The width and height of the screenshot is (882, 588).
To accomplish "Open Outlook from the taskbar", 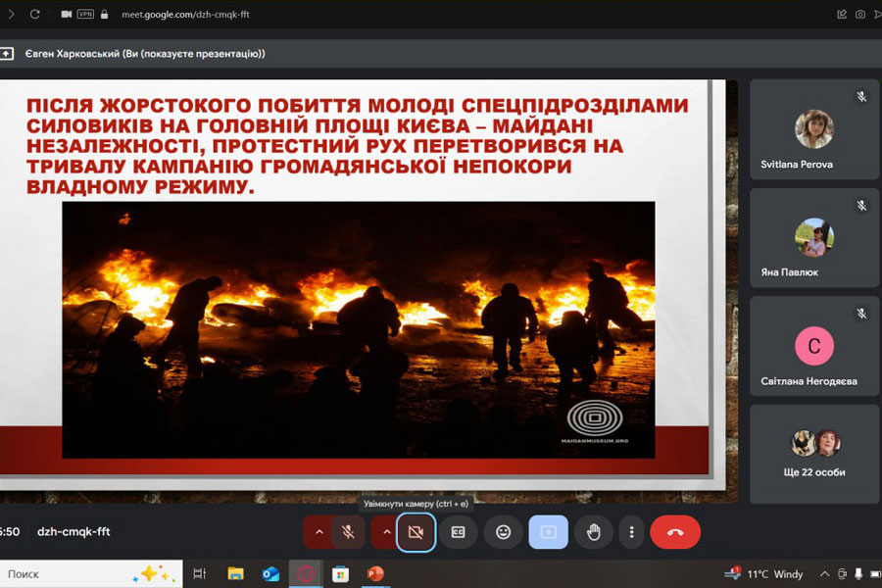I will (x=270, y=574).
